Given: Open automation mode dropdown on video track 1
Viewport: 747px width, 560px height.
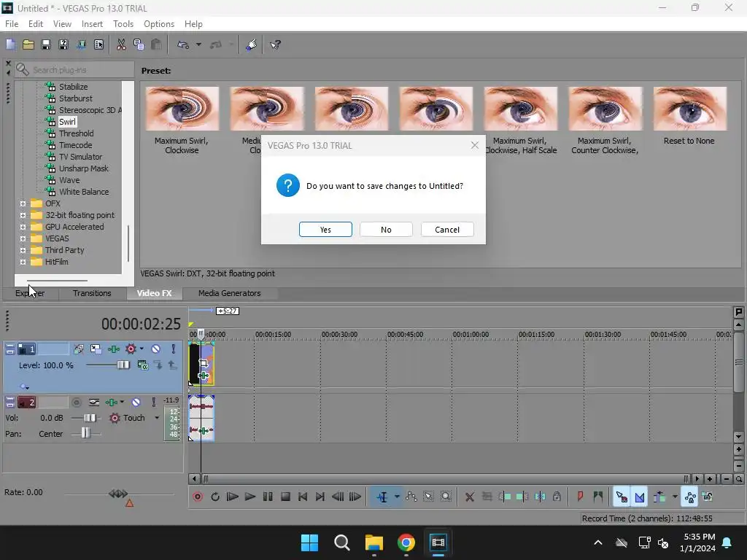Looking at the screenshot, I should [x=142, y=349].
